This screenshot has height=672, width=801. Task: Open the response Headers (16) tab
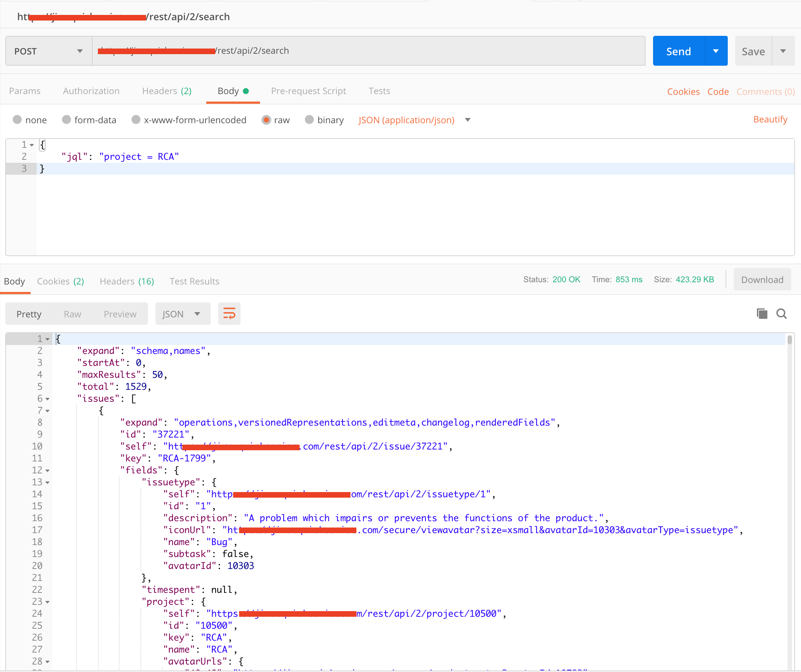point(127,281)
